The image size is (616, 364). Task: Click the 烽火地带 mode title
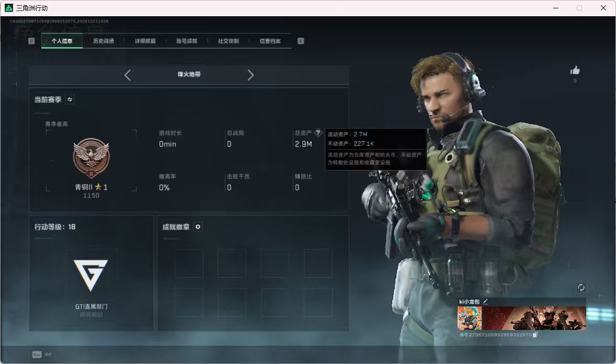189,74
